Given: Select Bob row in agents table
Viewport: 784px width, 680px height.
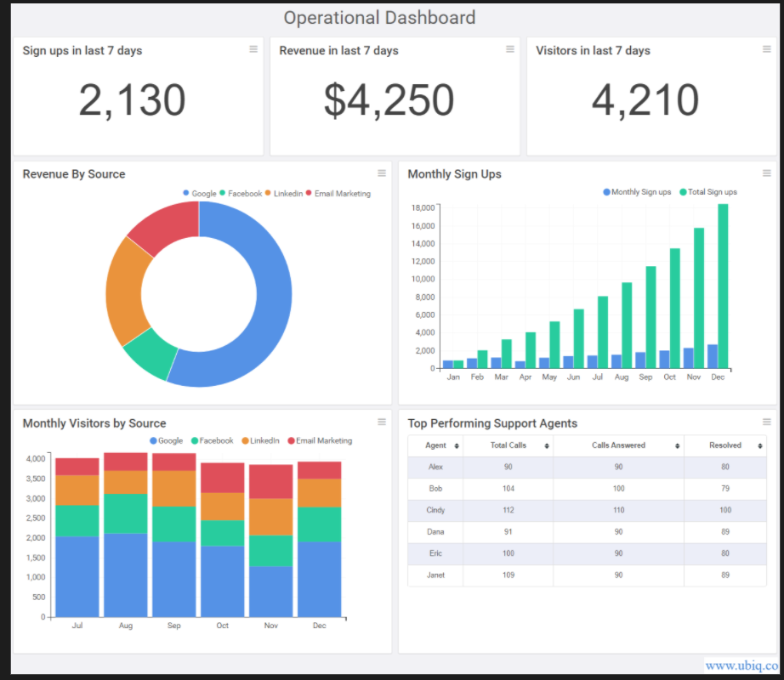Looking at the screenshot, I should pyautogui.click(x=587, y=489).
